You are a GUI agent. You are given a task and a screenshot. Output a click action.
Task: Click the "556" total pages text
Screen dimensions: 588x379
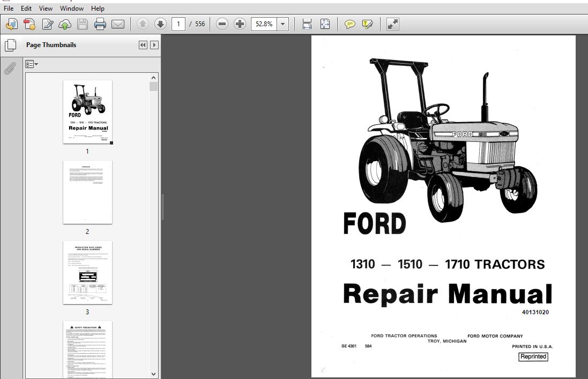[200, 24]
